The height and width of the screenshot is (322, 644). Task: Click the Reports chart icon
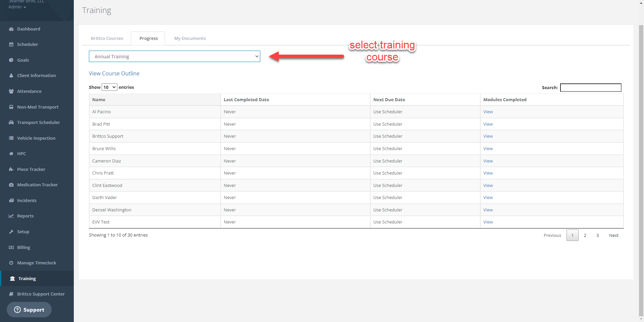point(11,216)
